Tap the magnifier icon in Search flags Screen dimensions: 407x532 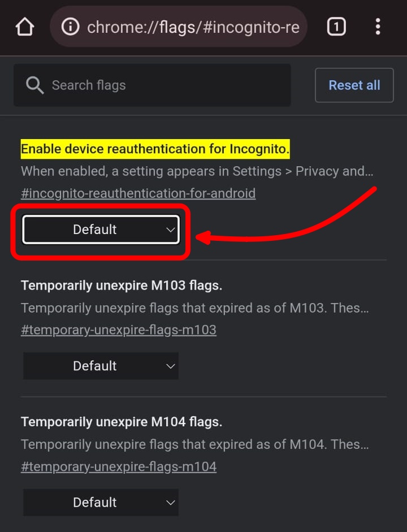point(34,85)
